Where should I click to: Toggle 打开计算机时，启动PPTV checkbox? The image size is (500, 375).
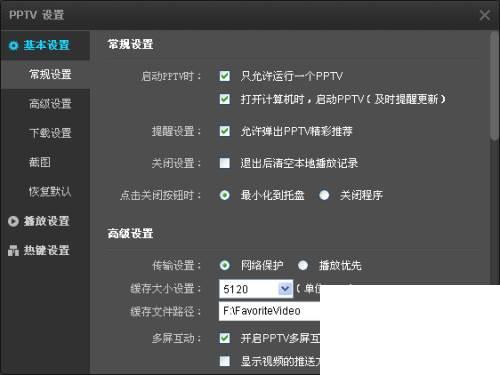225,99
